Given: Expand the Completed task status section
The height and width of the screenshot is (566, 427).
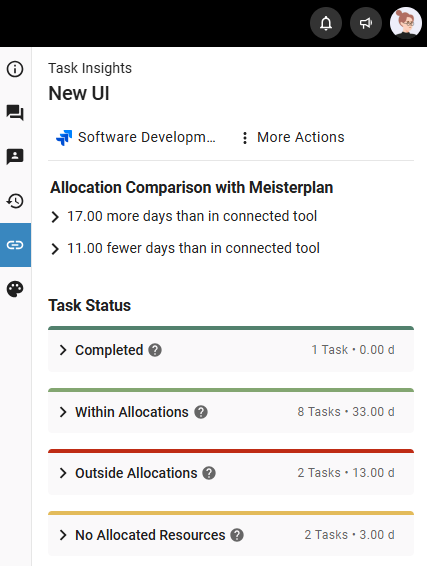Looking at the screenshot, I should [231, 350].
